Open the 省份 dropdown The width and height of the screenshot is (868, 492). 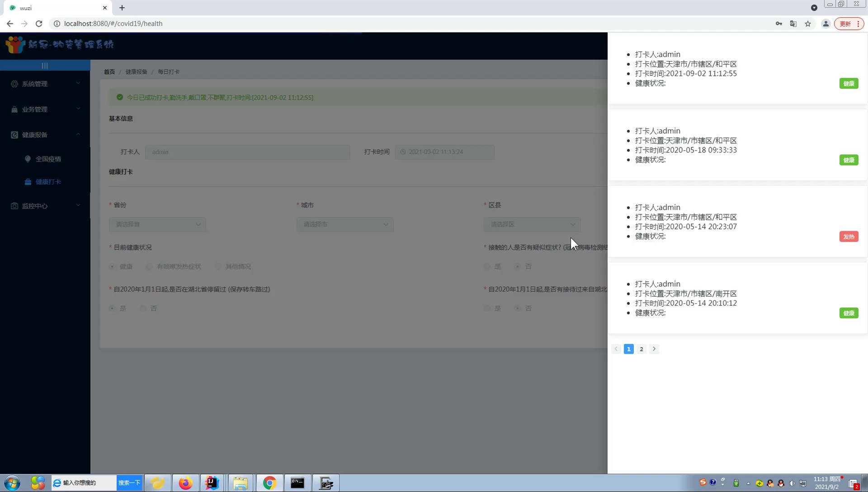pyautogui.click(x=157, y=225)
